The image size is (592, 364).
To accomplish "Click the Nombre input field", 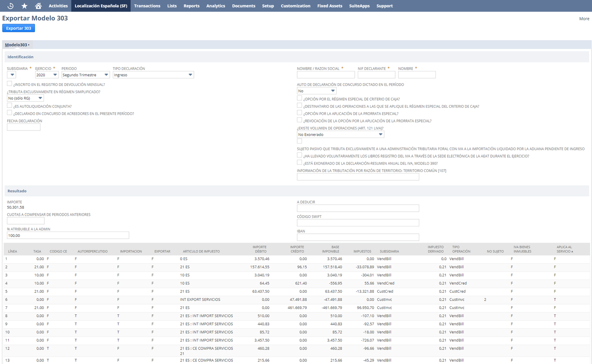I will [417, 75].
